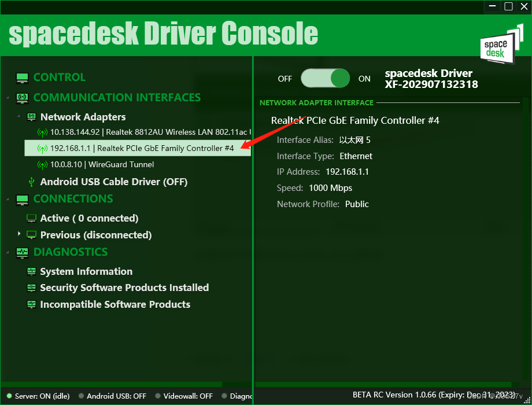Click the BETA RC Version 1.0.66 text
The image size is (532, 405).
[x=394, y=395]
